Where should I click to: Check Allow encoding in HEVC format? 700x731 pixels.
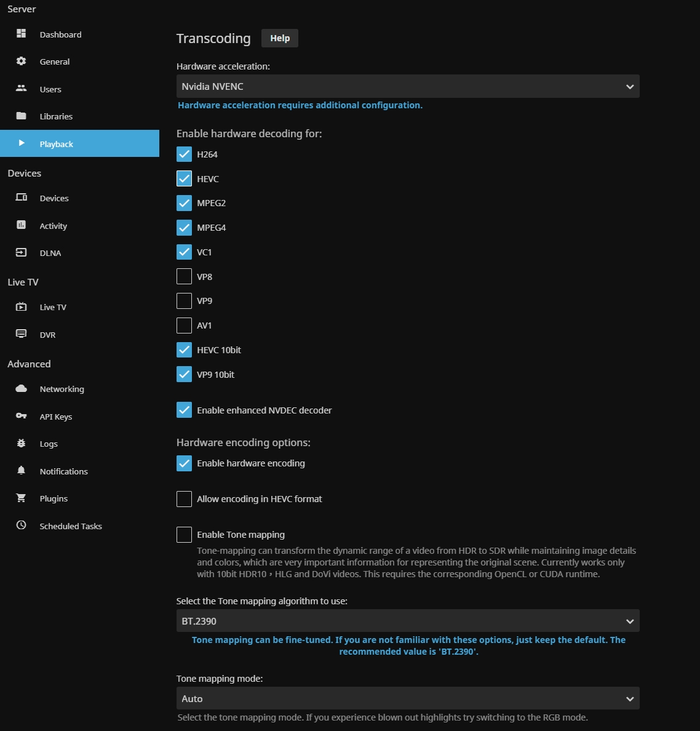coord(184,498)
